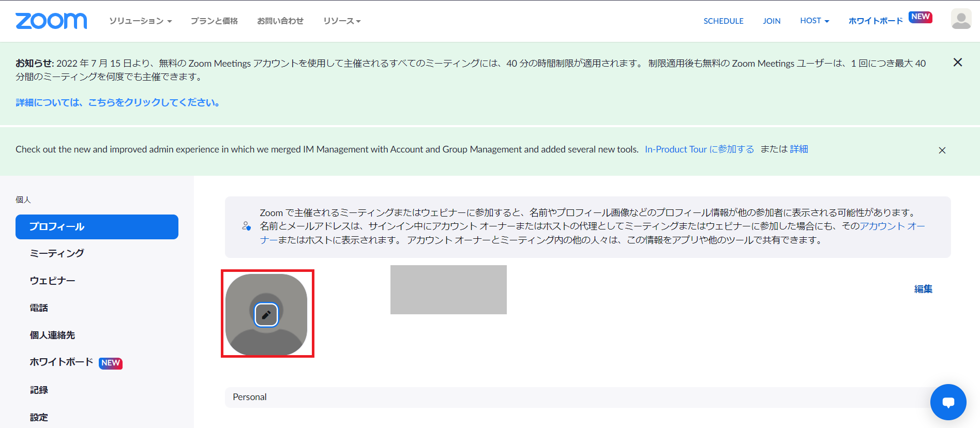Expand the リソース dropdown menu
980x428 pixels.
coord(342,21)
